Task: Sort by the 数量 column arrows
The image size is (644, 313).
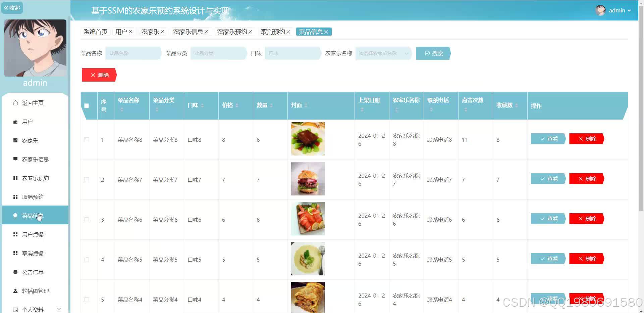Action: click(x=271, y=105)
